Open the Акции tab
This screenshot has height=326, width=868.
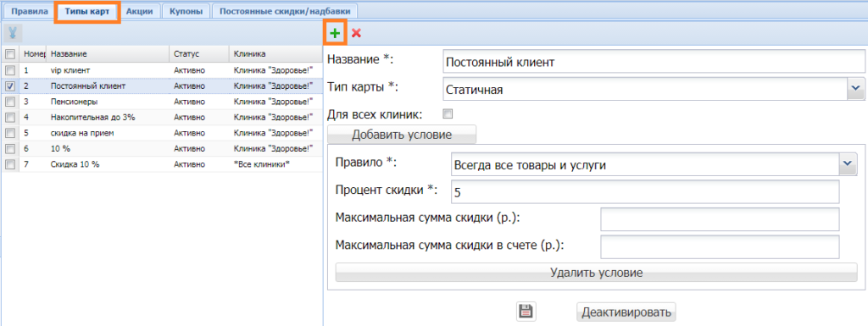140,11
